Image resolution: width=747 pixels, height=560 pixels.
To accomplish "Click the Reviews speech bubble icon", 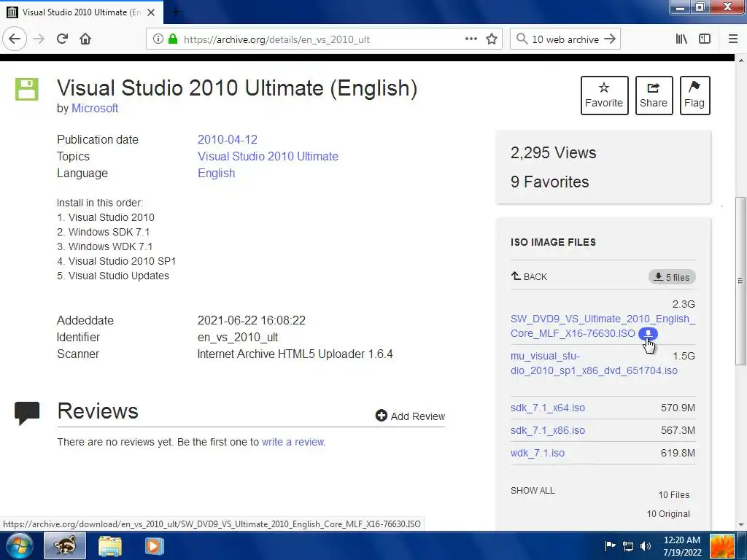I will pyautogui.click(x=27, y=413).
